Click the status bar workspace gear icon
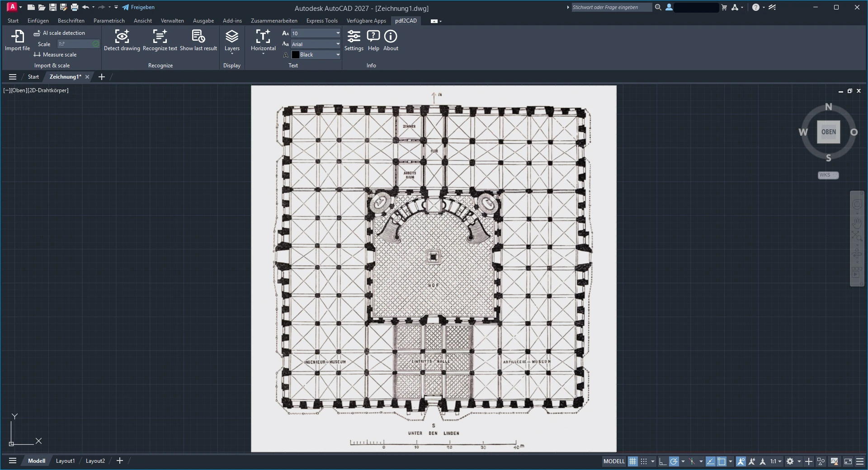This screenshot has height=470, width=868. 790,461
